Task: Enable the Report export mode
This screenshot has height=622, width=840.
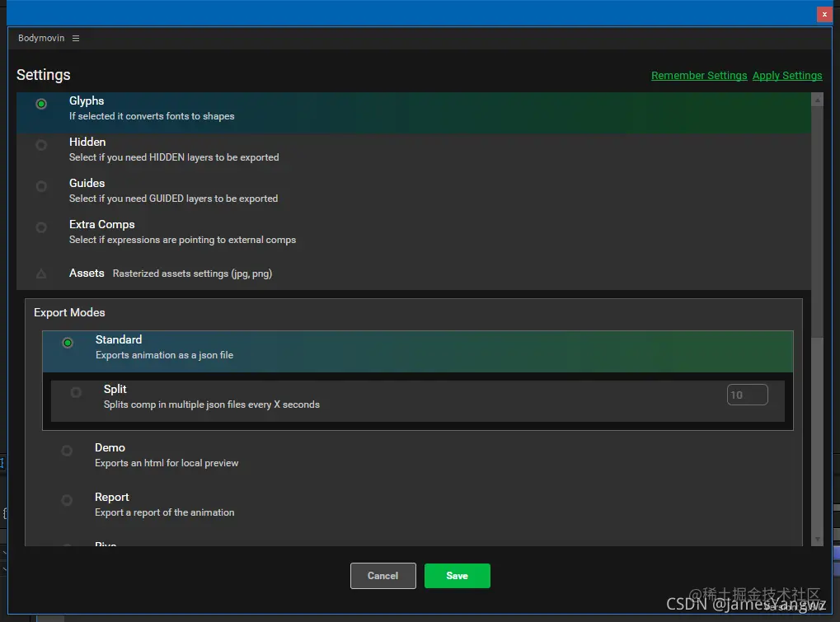Action: (67, 500)
